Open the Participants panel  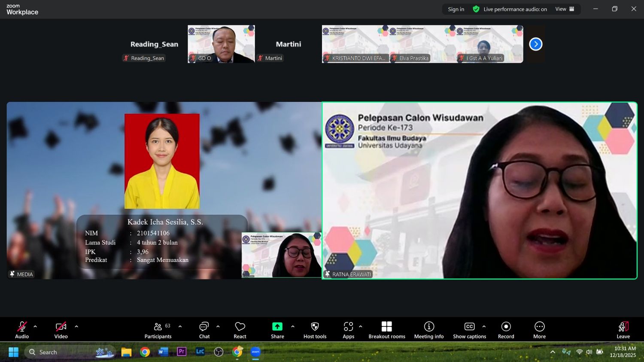158,330
